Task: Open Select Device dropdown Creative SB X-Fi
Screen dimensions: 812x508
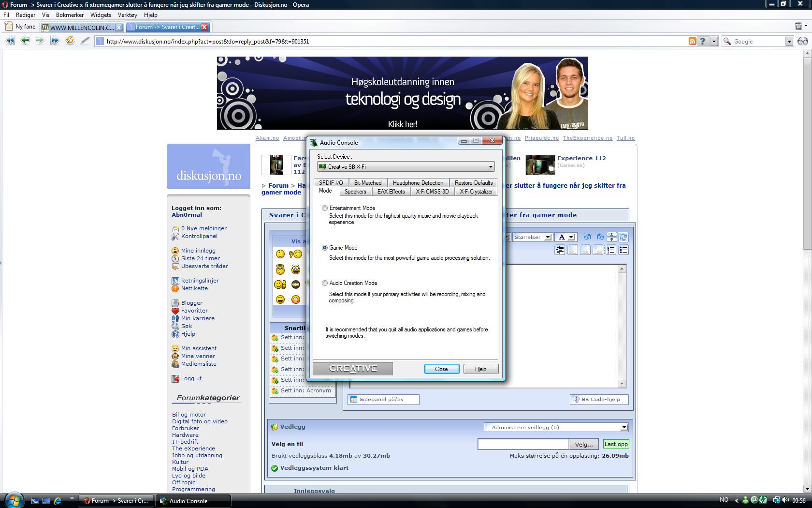Action: [x=406, y=167]
